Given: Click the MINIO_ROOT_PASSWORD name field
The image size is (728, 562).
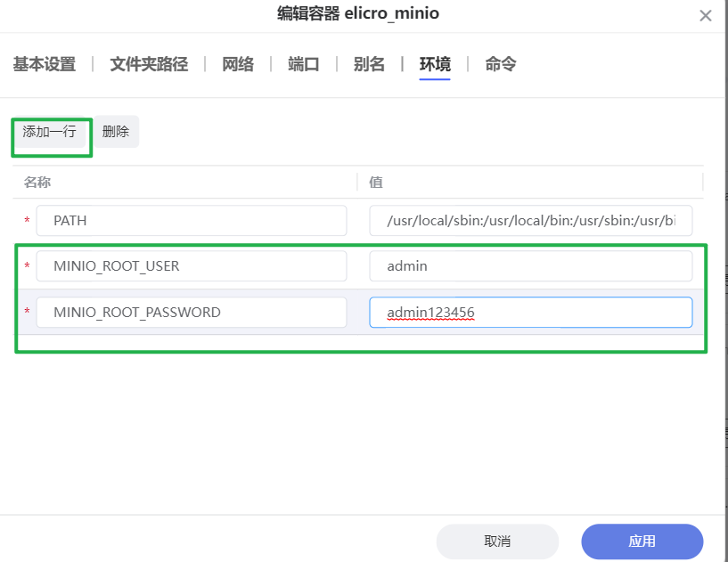Looking at the screenshot, I should coord(191,312).
